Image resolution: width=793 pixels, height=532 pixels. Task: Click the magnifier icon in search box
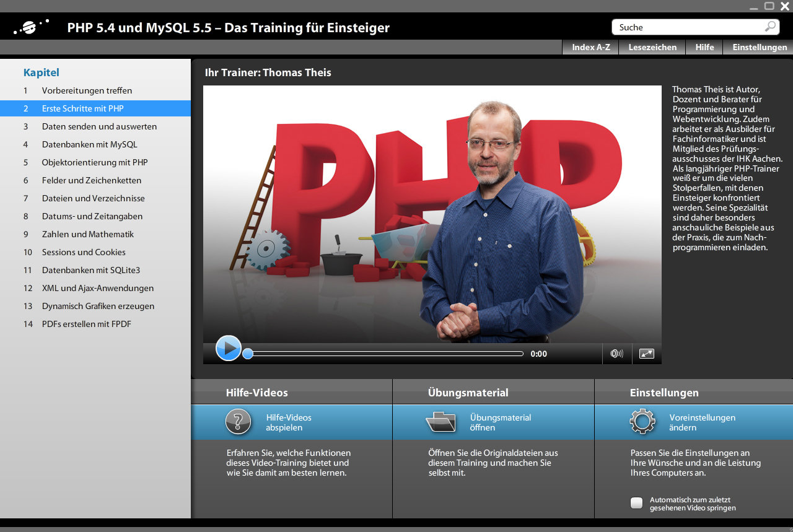click(x=770, y=27)
